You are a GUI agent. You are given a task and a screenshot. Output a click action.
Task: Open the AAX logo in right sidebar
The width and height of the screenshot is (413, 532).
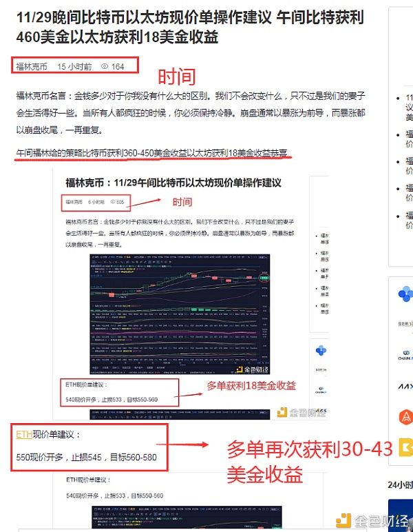point(405,387)
